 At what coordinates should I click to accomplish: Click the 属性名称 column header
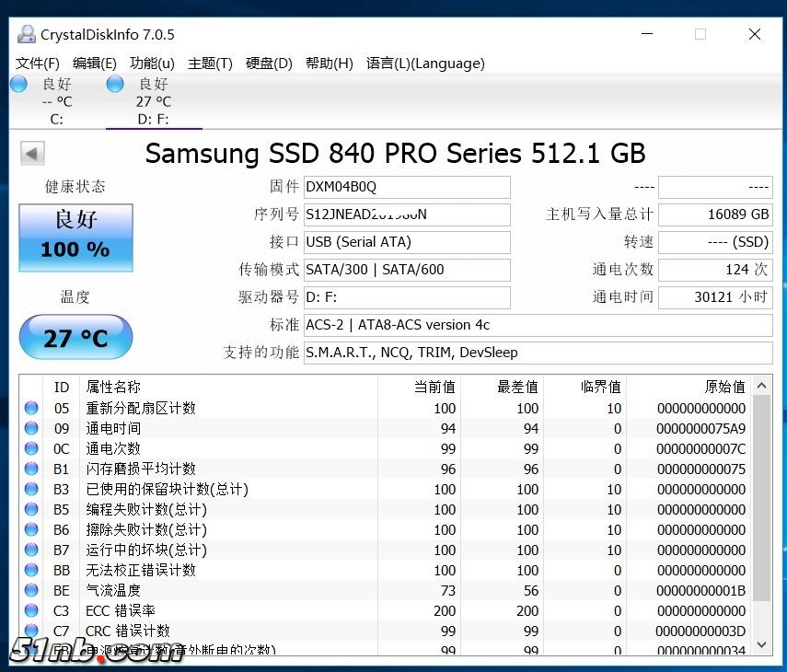(x=113, y=387)
